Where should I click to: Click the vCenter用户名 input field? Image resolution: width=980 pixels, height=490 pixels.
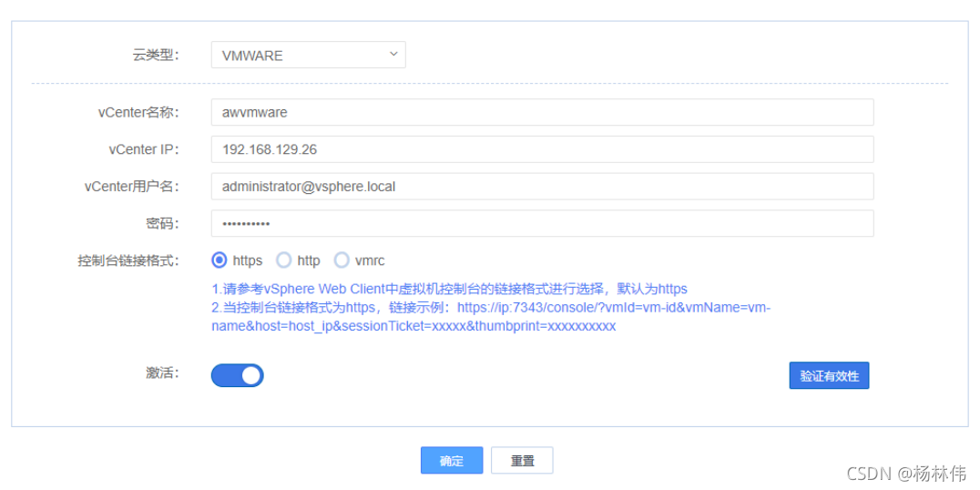coord(543,186)
